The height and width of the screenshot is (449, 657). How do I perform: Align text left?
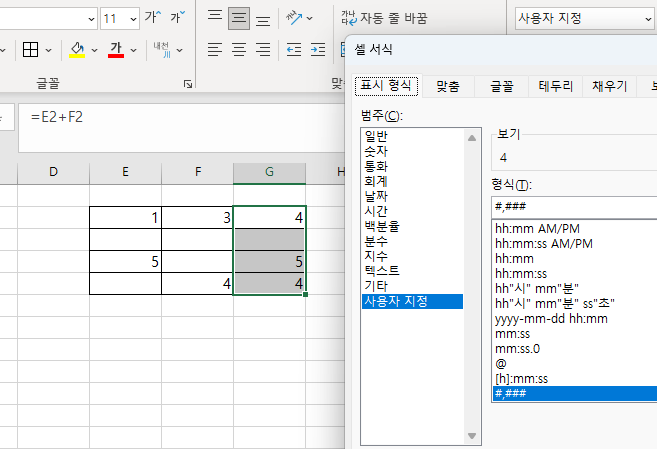point(215,50)
